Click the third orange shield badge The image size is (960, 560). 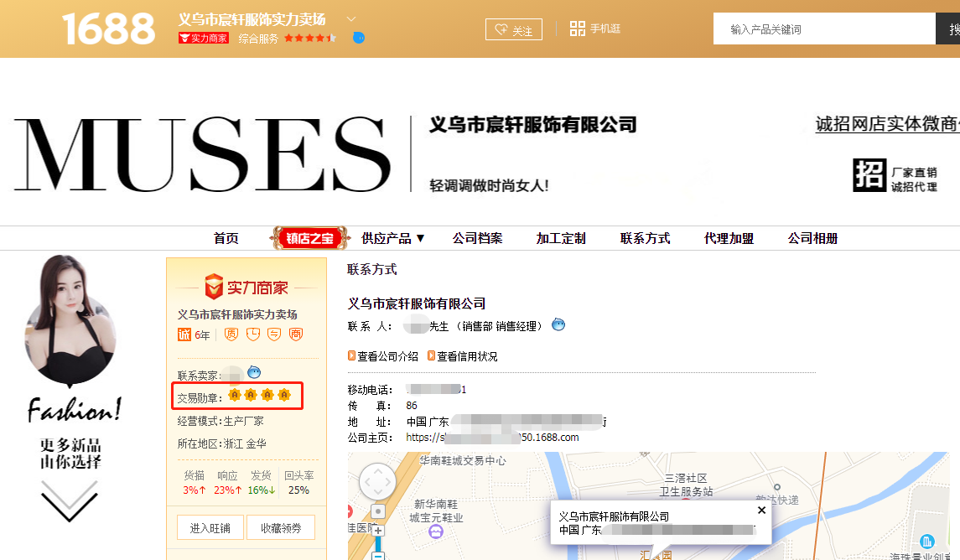pyautogui.click(x=274, y=334)
